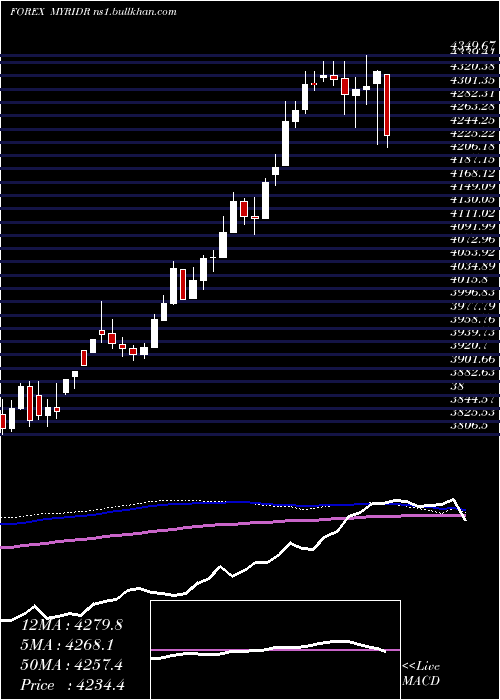The width and height of the screenshot is (500, 700).
Task: Click the 3806.5 bottom price label
Action: pos(471,425)
